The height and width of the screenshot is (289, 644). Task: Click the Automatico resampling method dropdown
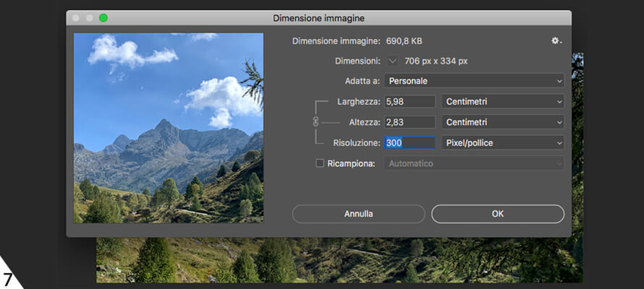pyautogui.click(x=474, y=164)
